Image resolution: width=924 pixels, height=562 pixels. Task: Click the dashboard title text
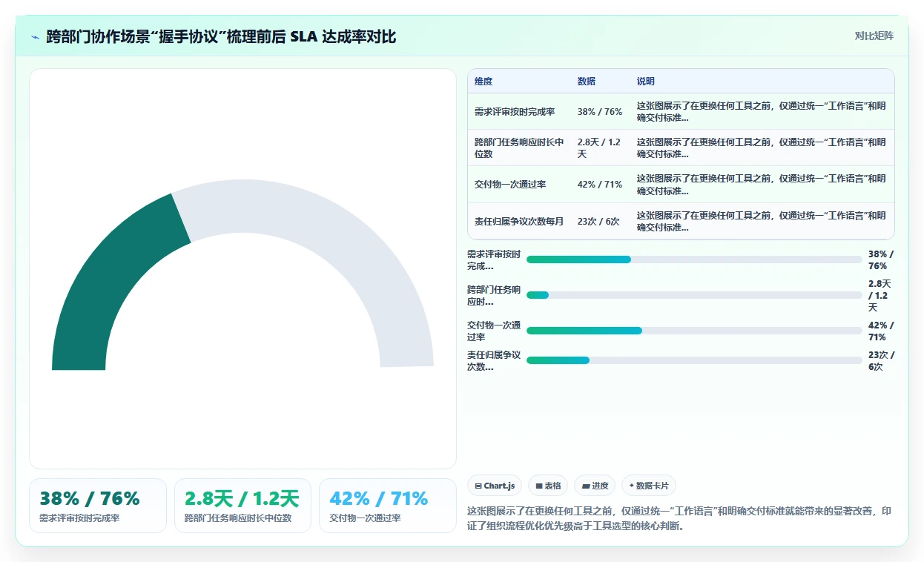[221, 36]
